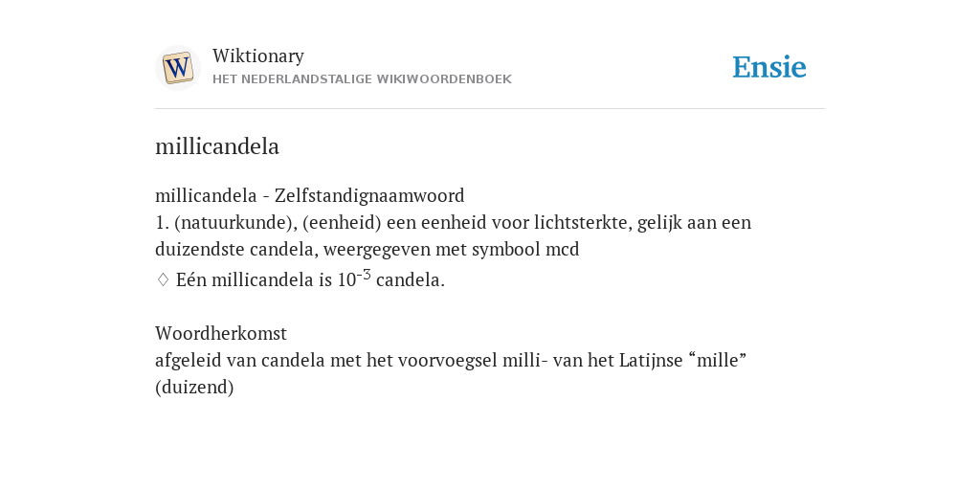This screenshot has width=980, height=490.
Task: Click the symbol mcd in the definition
Action: point(563,250)
